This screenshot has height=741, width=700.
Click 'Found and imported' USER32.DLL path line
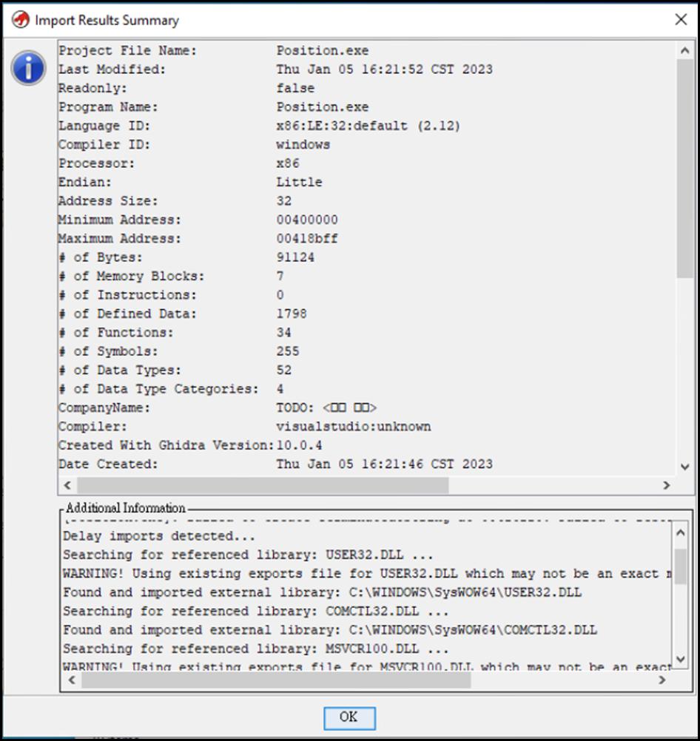[322, 592]
